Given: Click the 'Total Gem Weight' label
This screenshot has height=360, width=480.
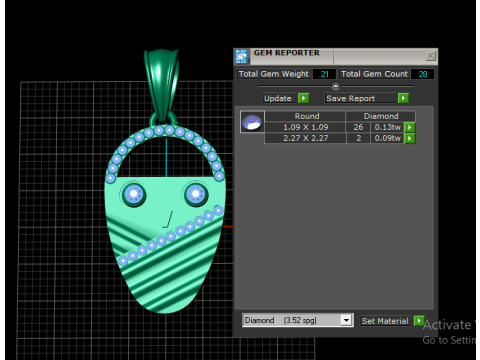Looking at the screenshot, I should (274, 74).
